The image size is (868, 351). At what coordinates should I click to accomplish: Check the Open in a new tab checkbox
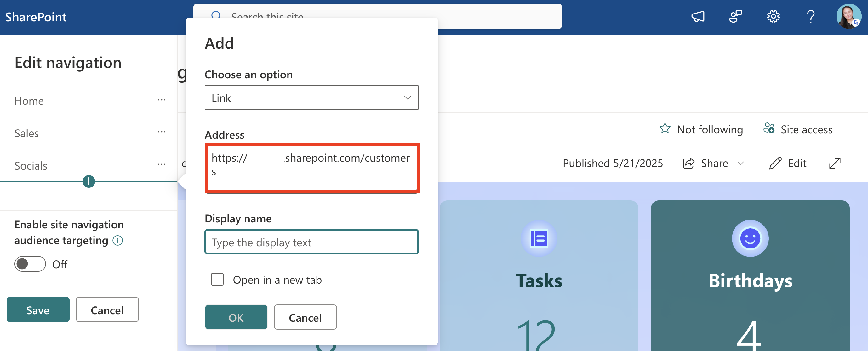(x=217, y=279)
